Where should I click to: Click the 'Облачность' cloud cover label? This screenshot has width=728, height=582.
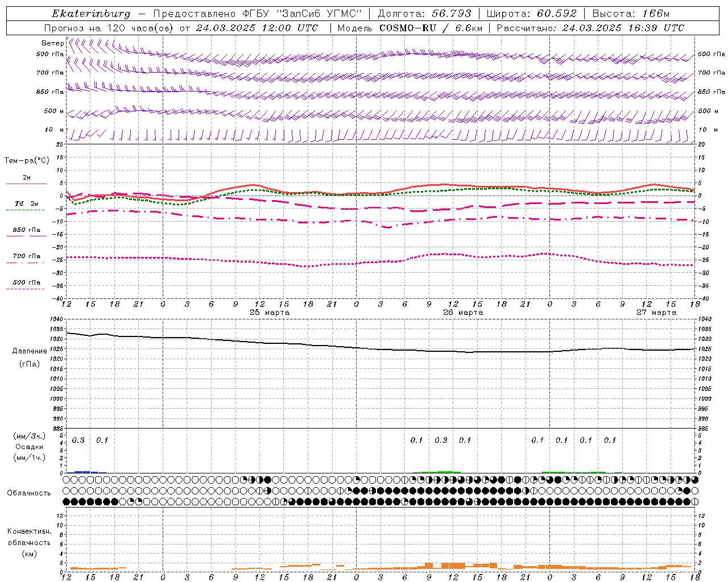tap(29, 493)
